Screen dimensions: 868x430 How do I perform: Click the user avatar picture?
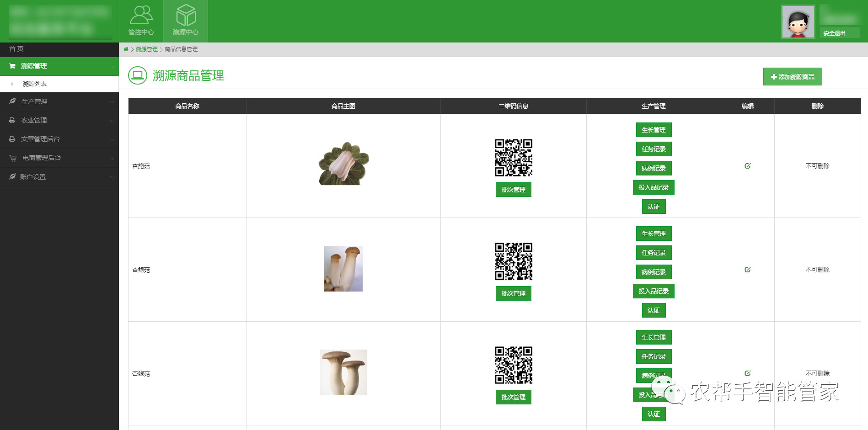798,21
